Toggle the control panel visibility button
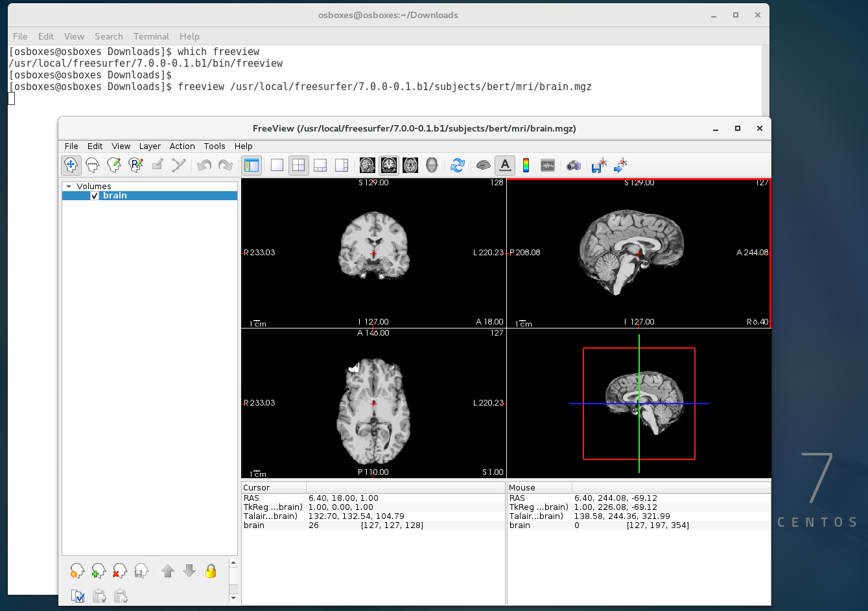Screen dimensions: 868x611 [x=251, y=165]
